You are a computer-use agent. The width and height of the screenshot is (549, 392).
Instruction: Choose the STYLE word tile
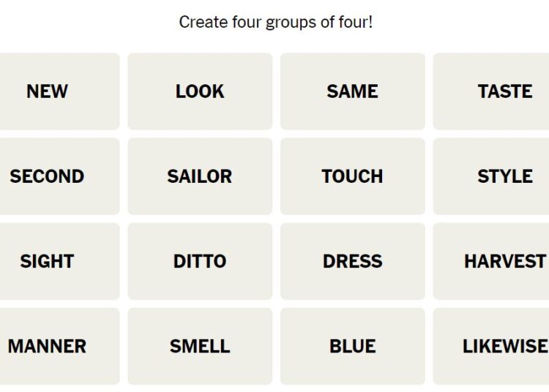[x=491, y=176]
